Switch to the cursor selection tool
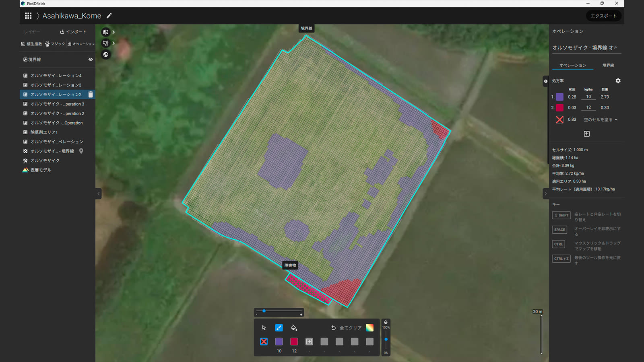 click(264, 328)
